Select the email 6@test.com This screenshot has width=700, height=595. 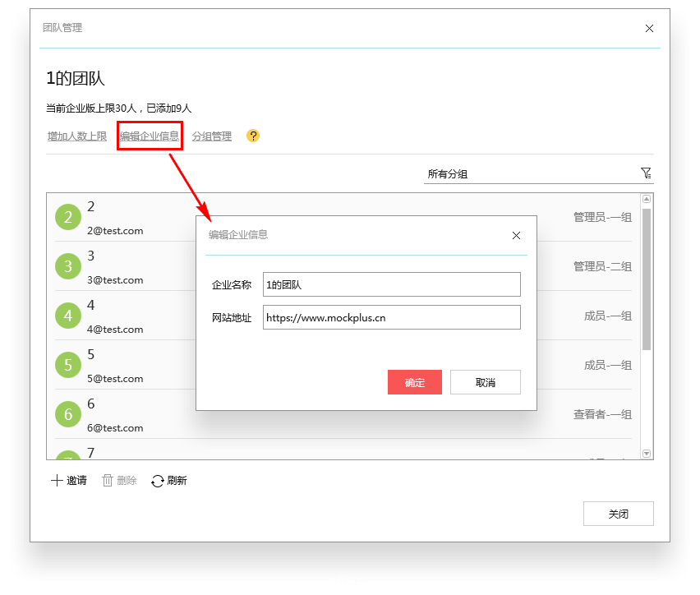coord(115,428)
